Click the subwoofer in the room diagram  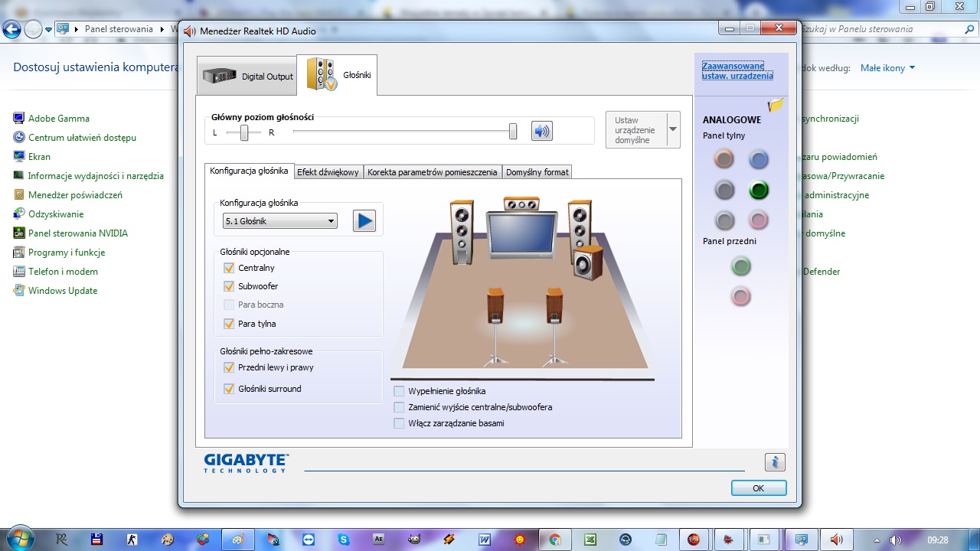click(588, 263)
